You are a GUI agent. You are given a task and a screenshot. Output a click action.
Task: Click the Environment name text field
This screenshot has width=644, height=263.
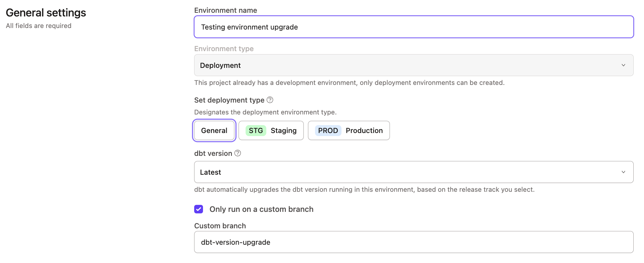point(414,27)
